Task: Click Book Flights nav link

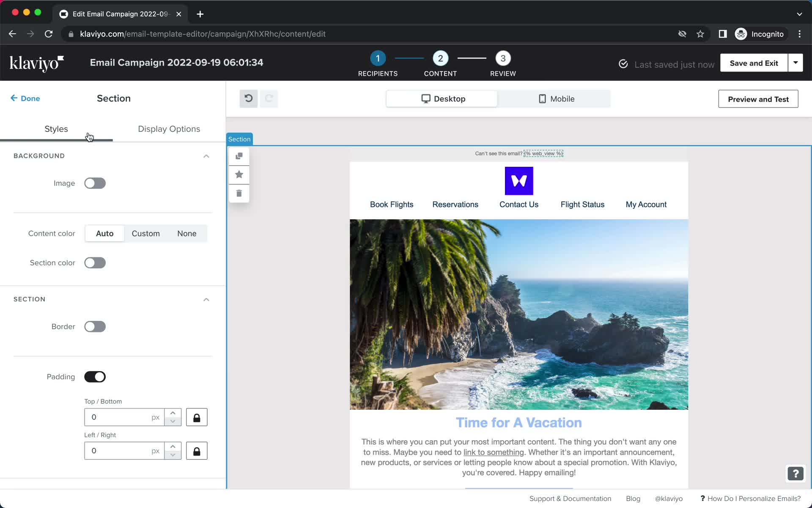Action: 392,204
